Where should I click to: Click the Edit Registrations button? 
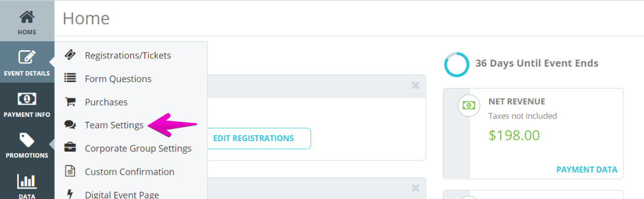click(254, 138)
